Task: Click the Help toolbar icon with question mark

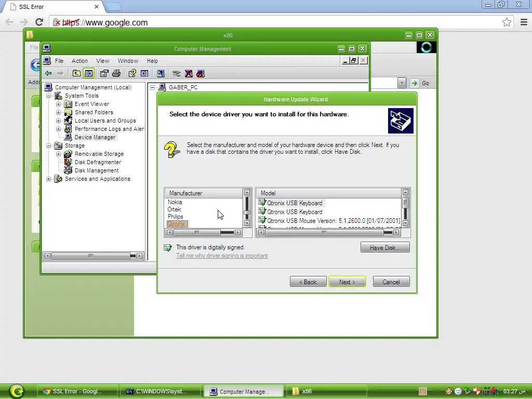Action: coord(132,73)
